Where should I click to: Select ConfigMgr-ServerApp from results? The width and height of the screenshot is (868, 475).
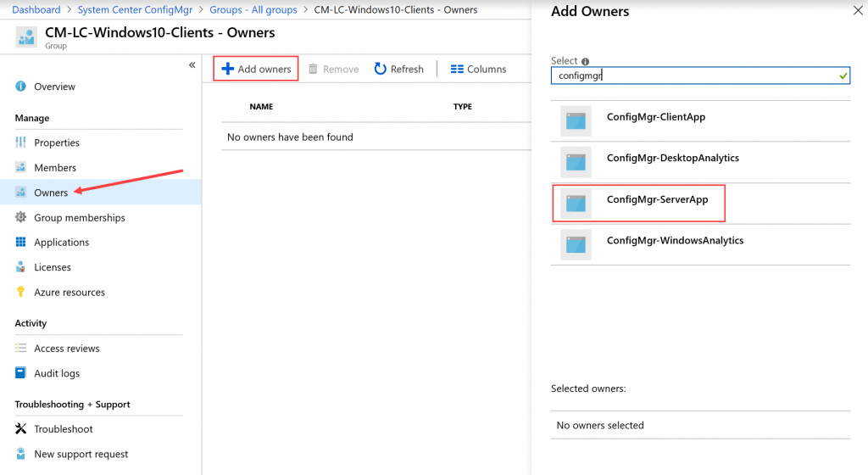[x=700, y=204]
